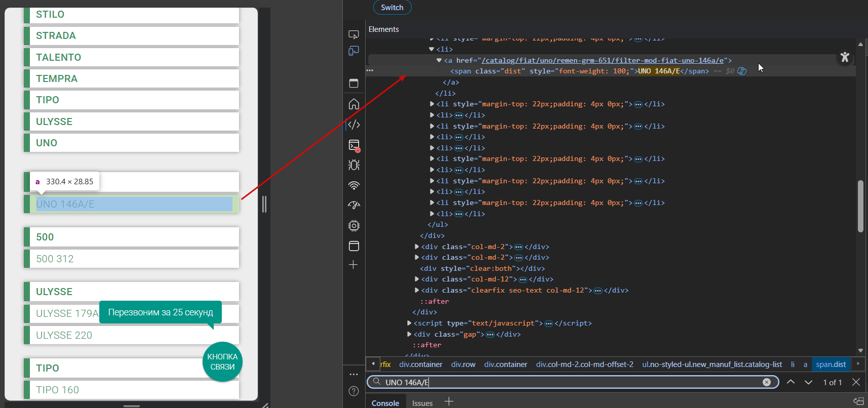This screenshot has width=868, height=408.
Task: Select the div.row breadcrumb
Action: (463, 364)
